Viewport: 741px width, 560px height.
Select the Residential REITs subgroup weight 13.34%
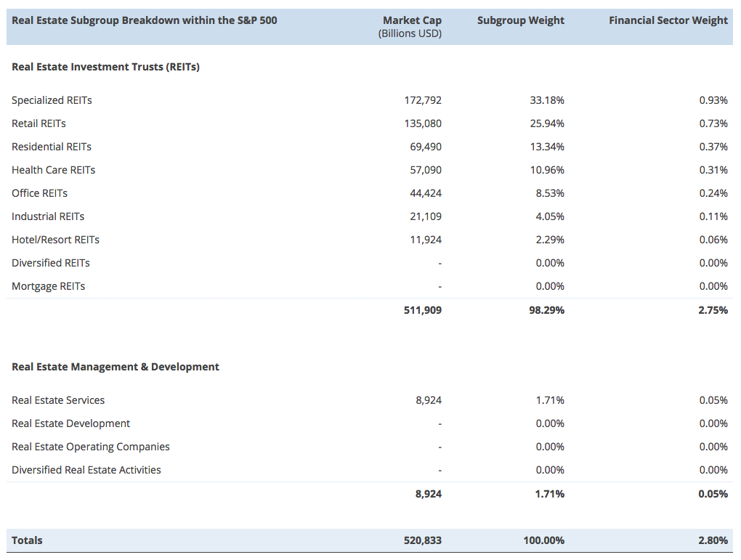point(546,147)
